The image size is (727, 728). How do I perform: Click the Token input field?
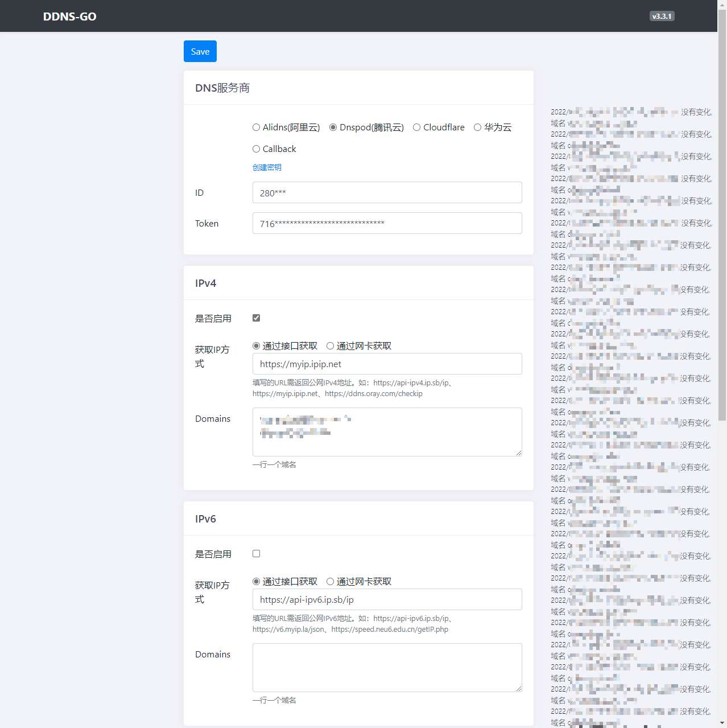pos(387,223)
